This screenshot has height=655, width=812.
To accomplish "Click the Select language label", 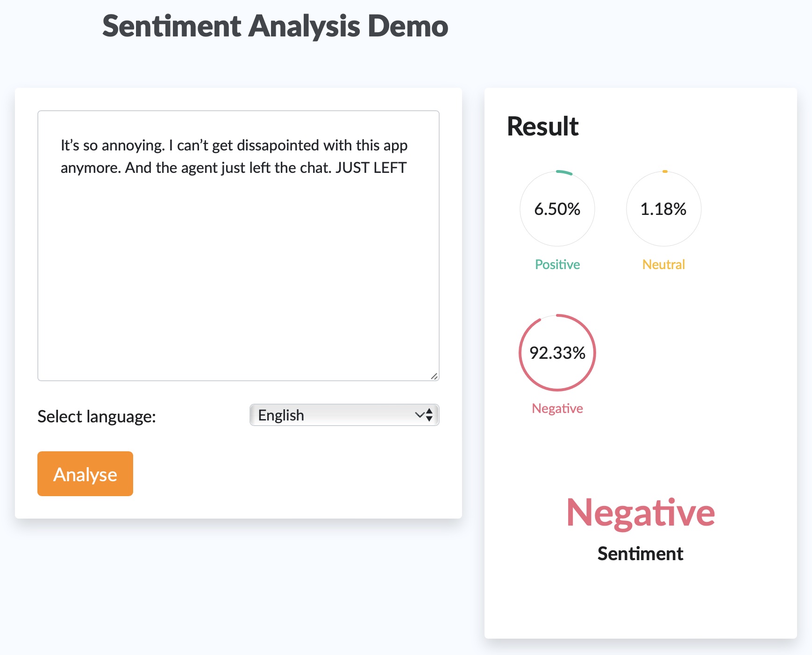I will click(97, 416).
